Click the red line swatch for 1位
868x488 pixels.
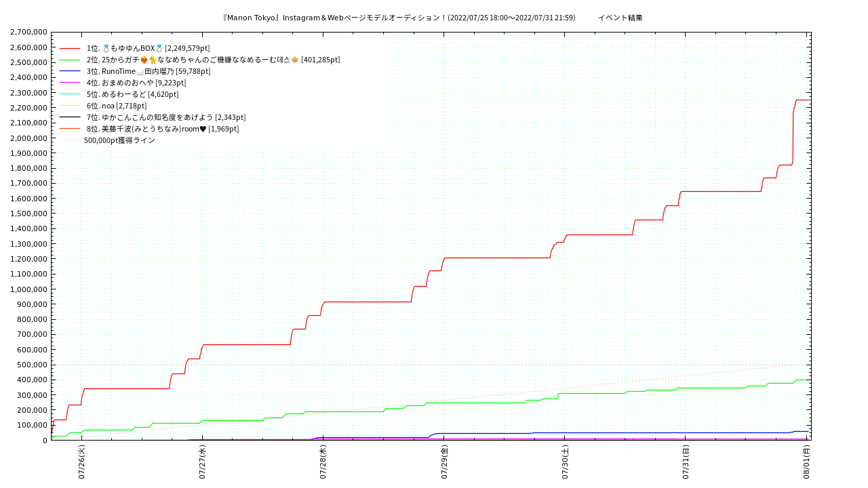[x=70, y=48]
